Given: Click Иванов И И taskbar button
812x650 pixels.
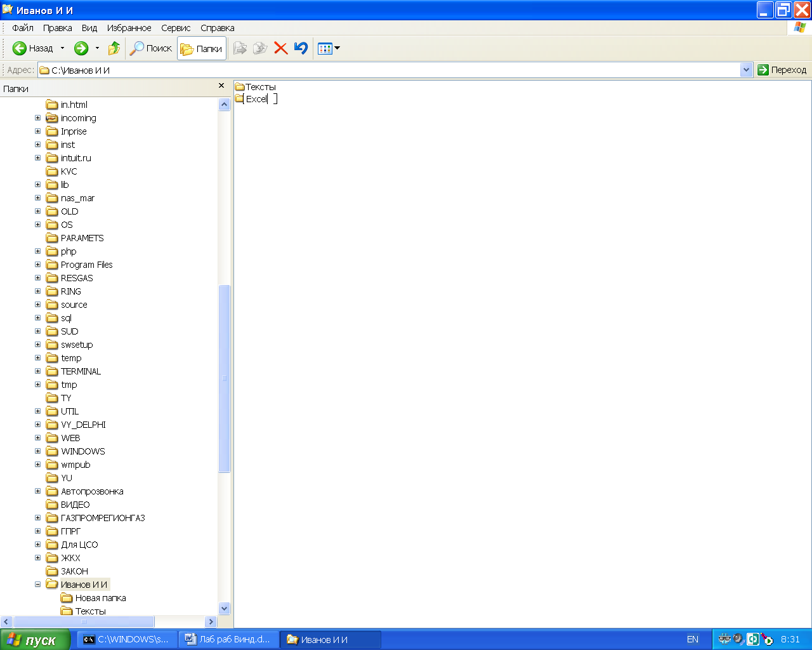Looking at the screenshot, I should (331, 640).
